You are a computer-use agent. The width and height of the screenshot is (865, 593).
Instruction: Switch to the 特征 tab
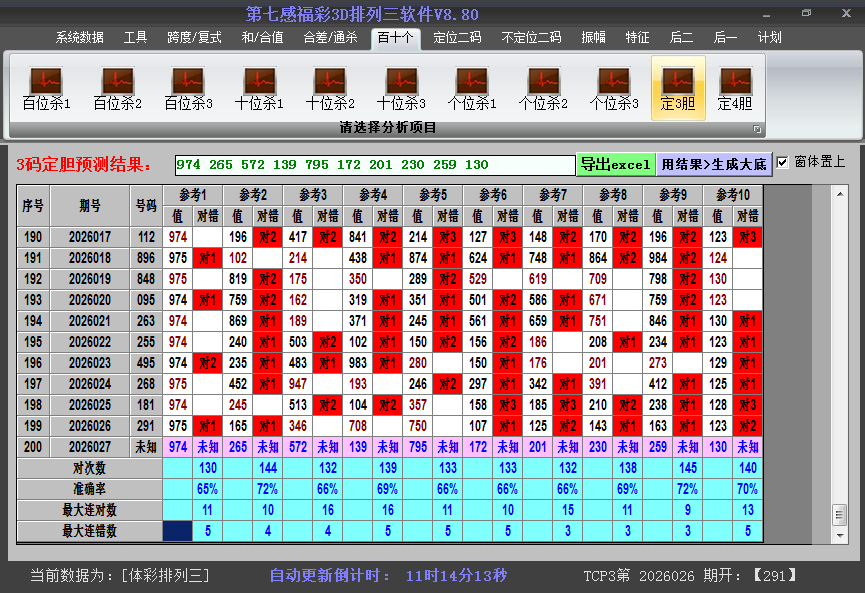638,37
